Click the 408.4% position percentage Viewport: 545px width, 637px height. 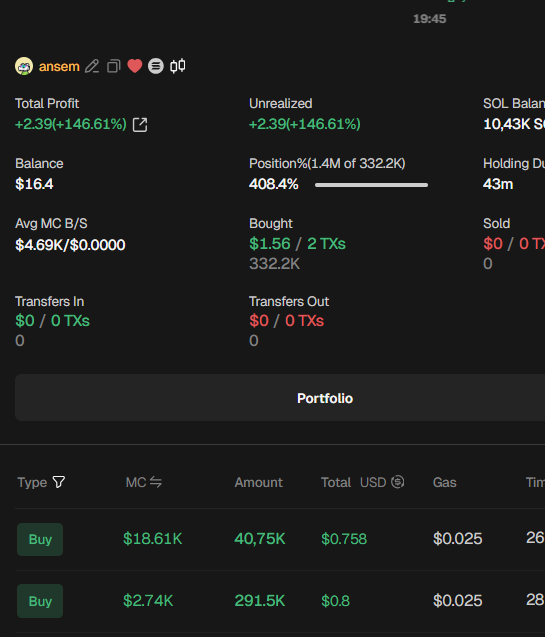coord(274,184)
